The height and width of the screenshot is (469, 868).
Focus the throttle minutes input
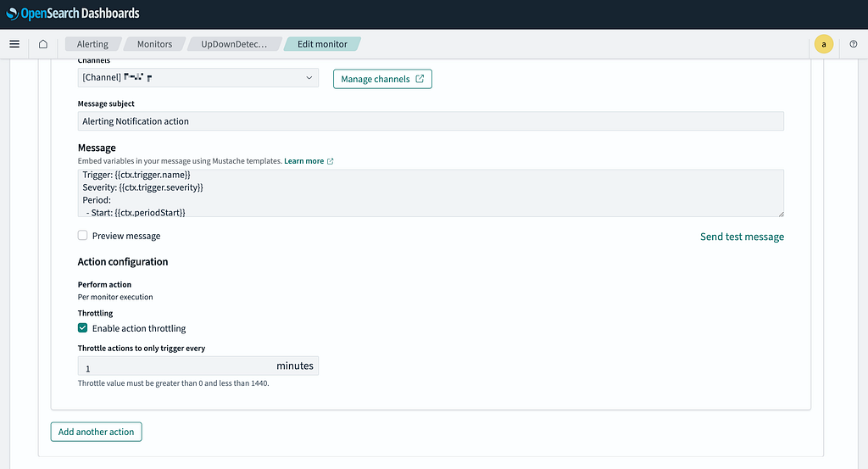tap(198, 366)
